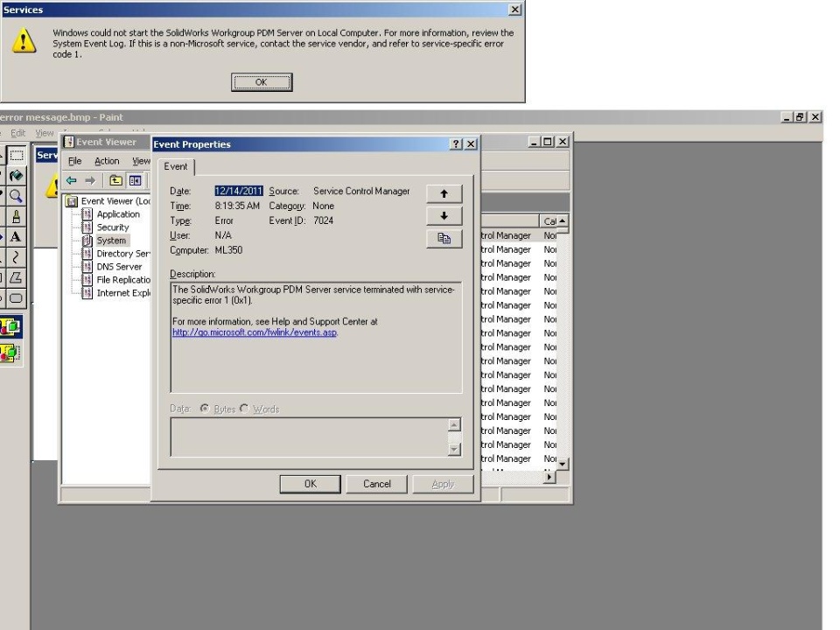Viewport: 840px width, 630px height.
Task: Open the File Replication log
Action: (123, 280)
